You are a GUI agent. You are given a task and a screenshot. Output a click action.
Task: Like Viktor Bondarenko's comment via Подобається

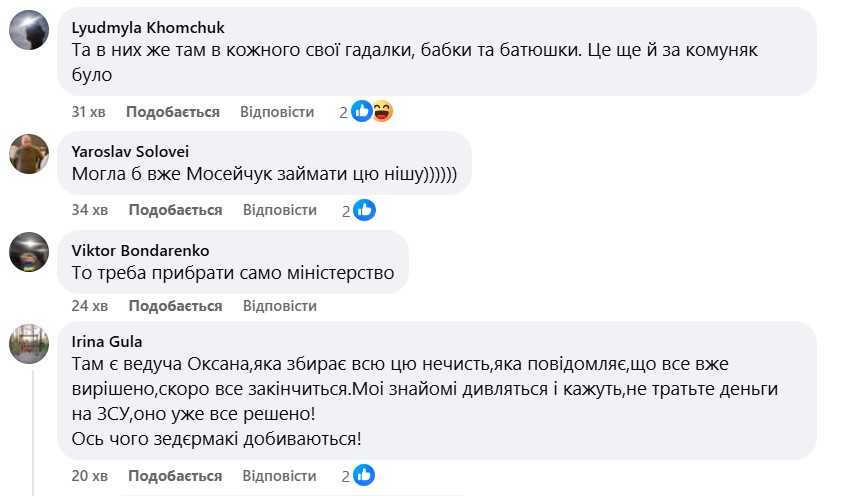[x=175, y=305]
